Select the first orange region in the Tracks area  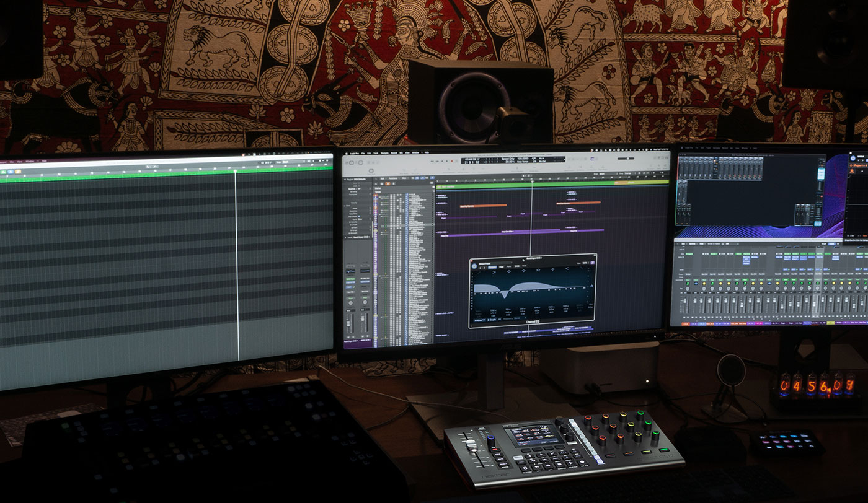click(484, 205)
